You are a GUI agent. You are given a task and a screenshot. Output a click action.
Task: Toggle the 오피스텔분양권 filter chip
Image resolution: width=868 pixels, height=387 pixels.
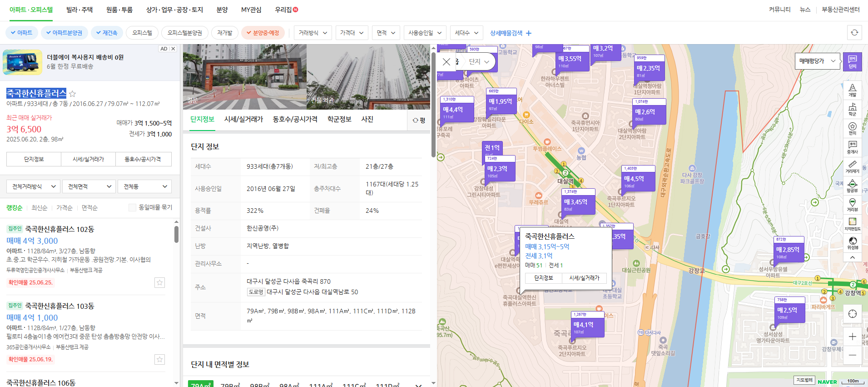point(185,33)
